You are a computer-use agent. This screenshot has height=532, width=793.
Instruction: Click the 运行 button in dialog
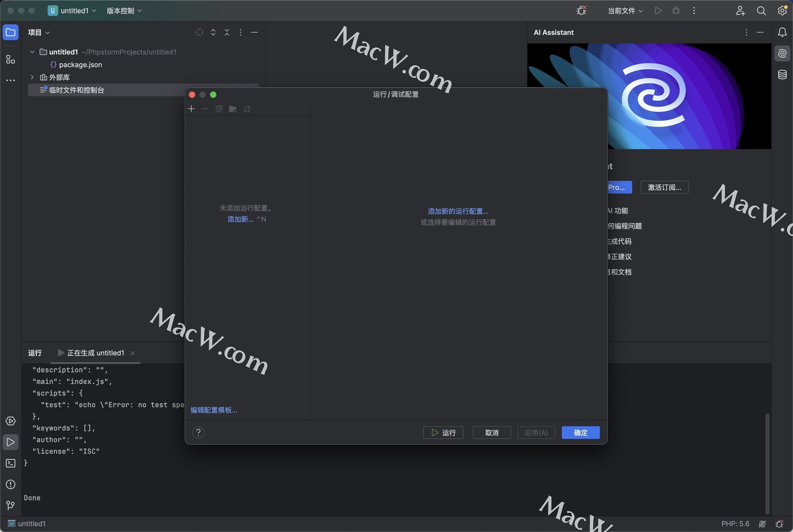click(x=443, y=433)
